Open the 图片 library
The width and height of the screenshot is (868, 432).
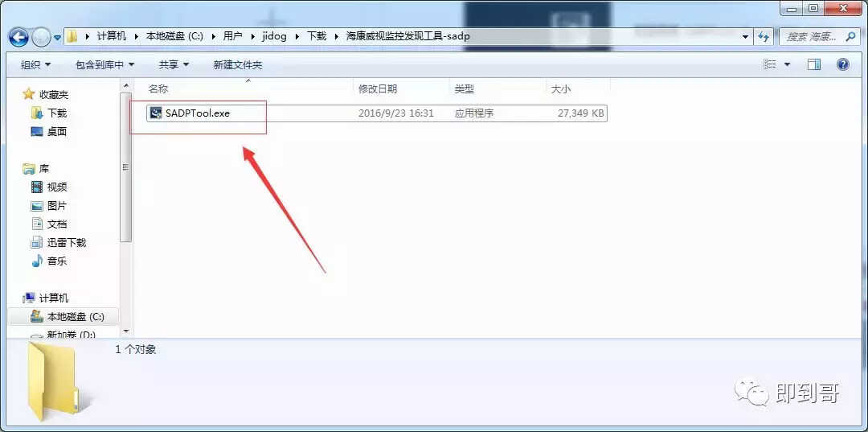point(57,205)
